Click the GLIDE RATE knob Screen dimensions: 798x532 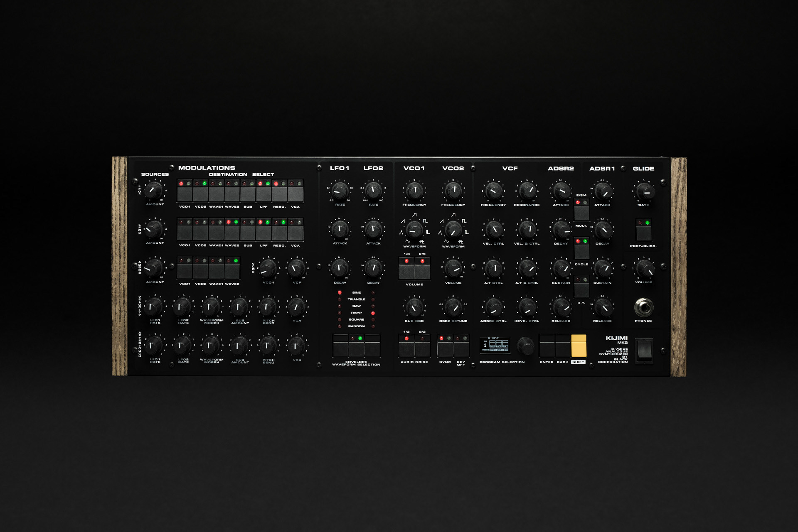645,191
